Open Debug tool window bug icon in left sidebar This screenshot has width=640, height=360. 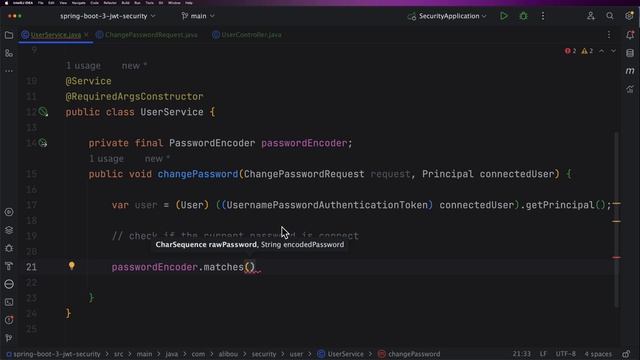(x=9, y=248)
